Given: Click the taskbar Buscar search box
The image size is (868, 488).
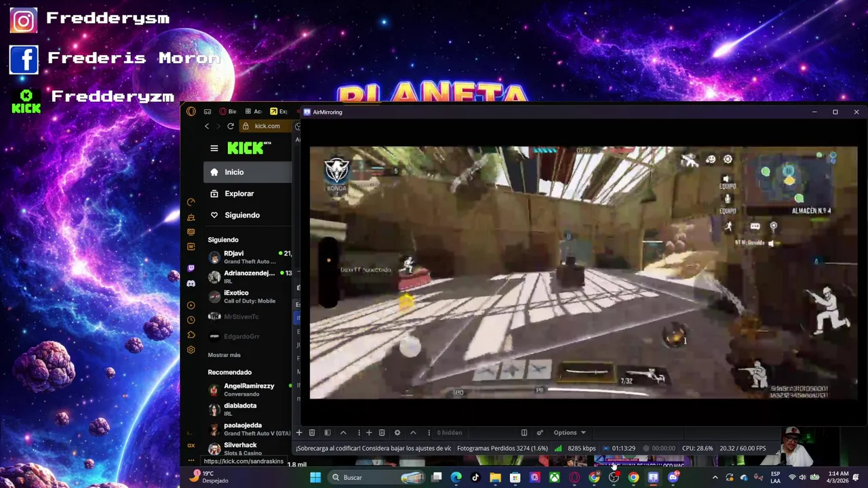Looking at the screenshot, I should 376,477.
